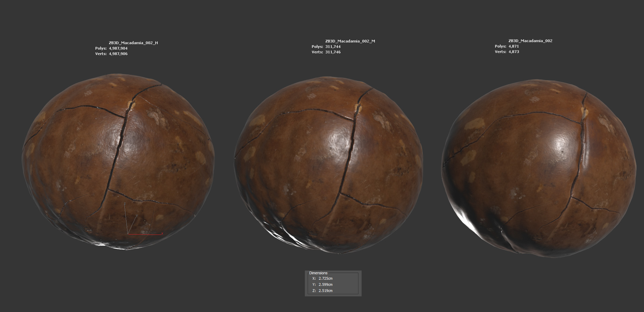Click the ZB3D_Macadamia_002_M name label
This screenshot has width=644, height=312.
tap(350, 41)
